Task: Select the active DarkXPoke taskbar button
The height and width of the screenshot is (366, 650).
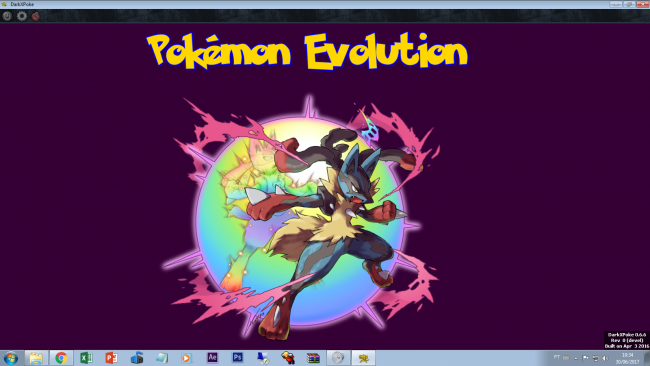Action: point(364,358)
